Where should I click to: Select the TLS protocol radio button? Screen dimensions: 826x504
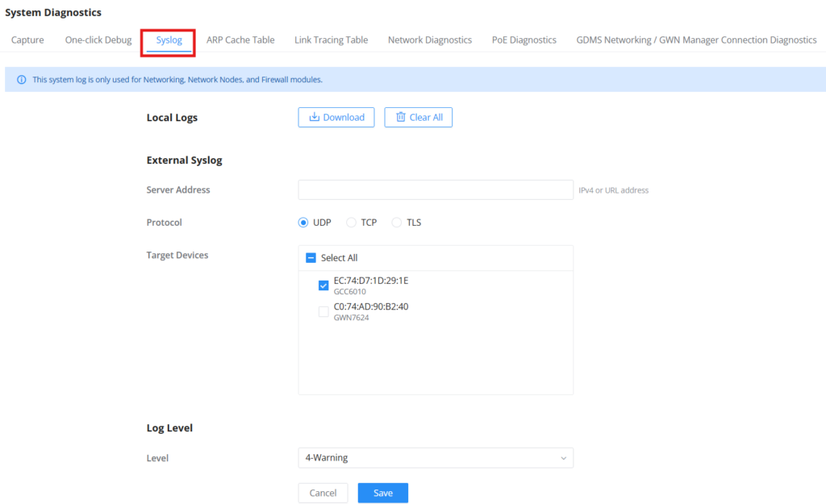coord(397,223)
